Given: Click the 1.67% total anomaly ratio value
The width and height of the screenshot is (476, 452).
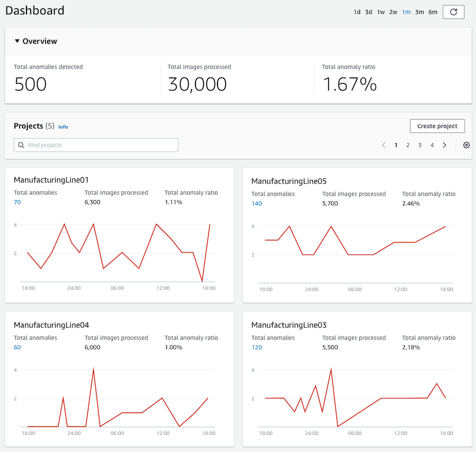Looking at the screenshot, I should tap(349, 84).
